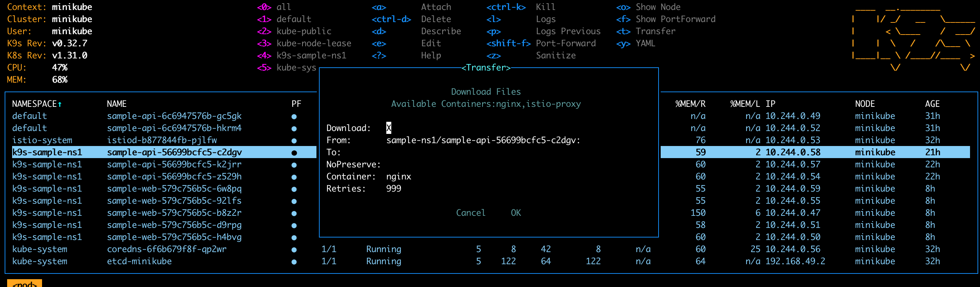980x287 pixels.
Task: Click the NODE column header
Action: (x=865, y=104)
